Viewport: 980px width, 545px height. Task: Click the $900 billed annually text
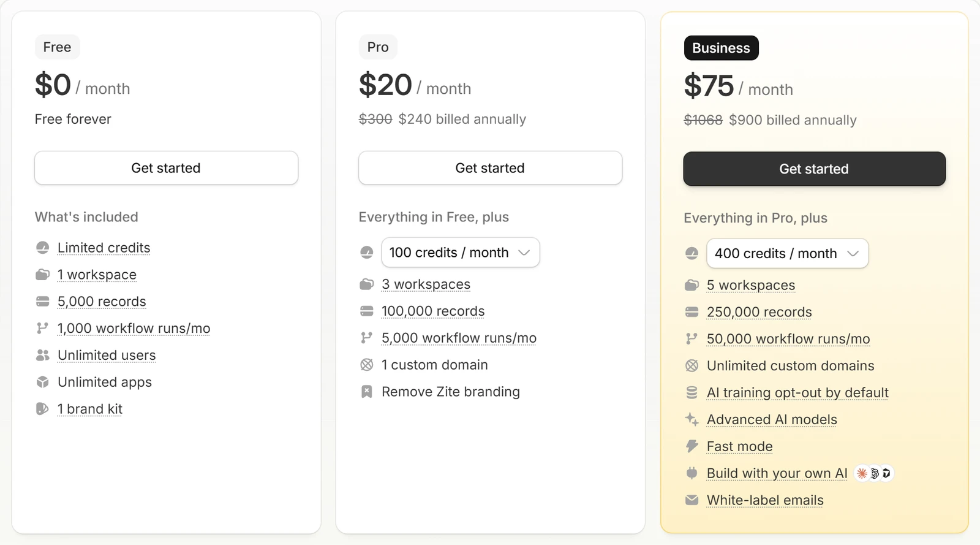(x=793, y=120)
